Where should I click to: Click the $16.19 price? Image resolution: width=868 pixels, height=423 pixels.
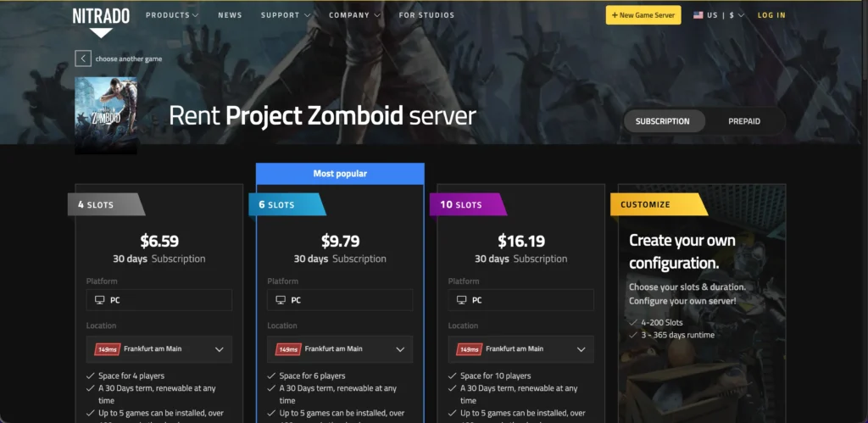tap(521, 241)
